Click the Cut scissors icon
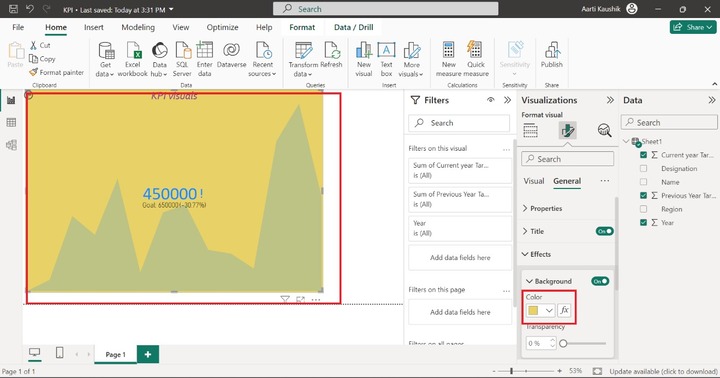The height and width of the screenshot is (378, 720). [x=34, y=45]
